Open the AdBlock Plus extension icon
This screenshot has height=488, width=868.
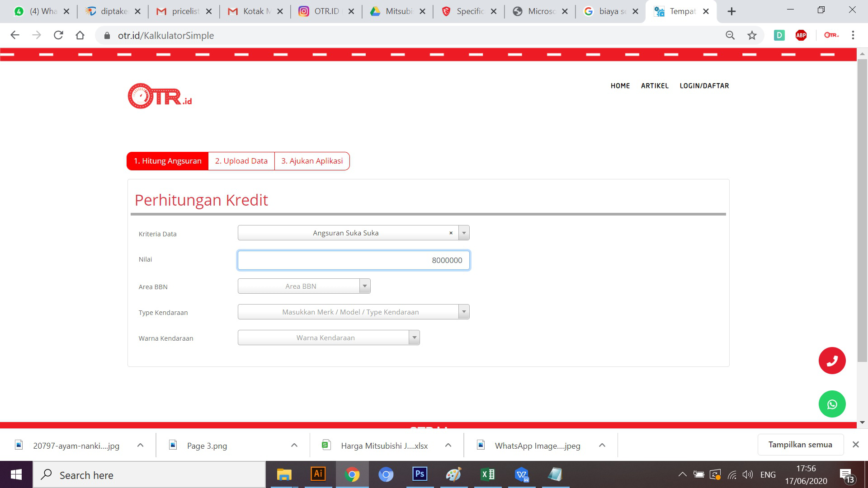(801, 35)
